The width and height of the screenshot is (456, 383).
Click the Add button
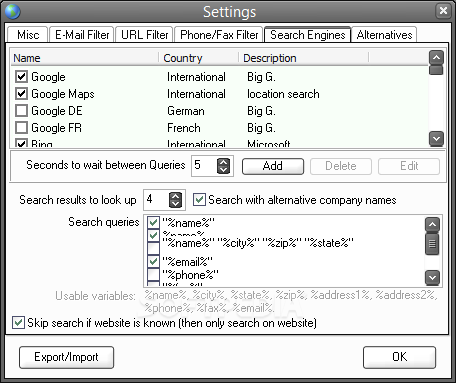(x=273, y=166)
